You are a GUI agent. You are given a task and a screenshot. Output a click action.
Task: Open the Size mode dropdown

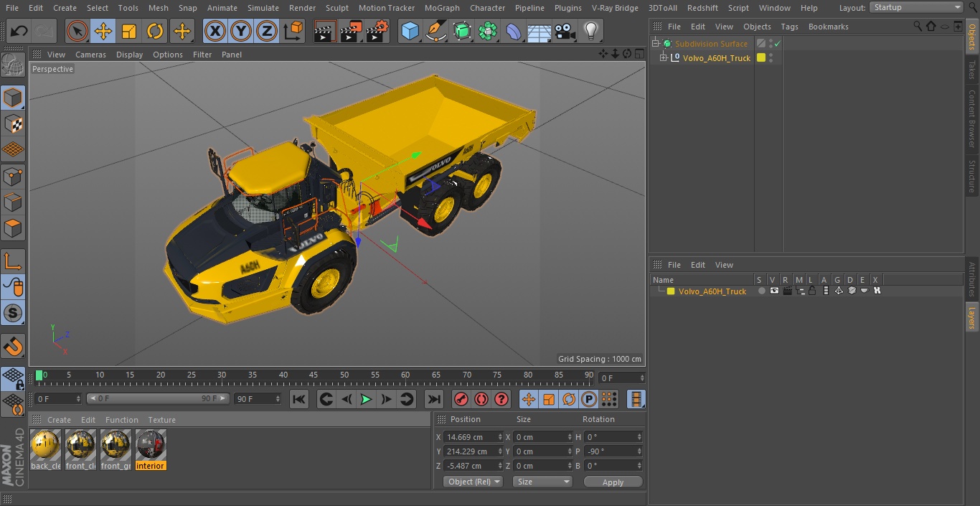tap(542, 482)
